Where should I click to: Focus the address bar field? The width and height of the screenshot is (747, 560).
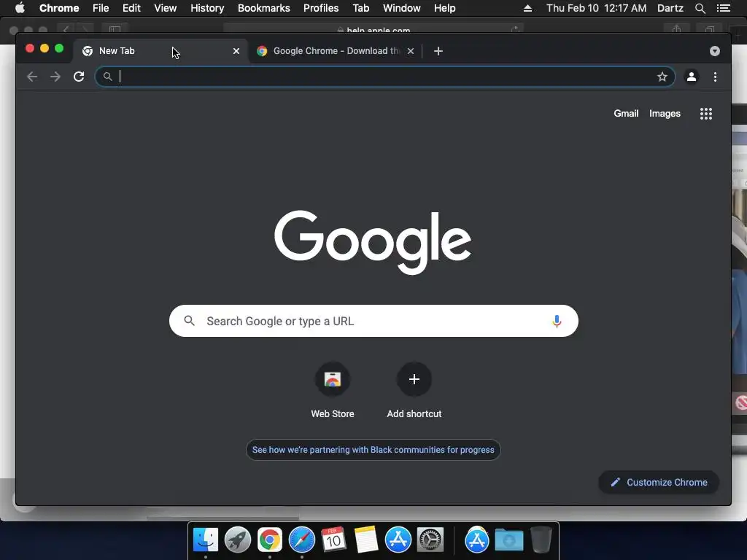pyautogui.click(x=385, y=77)
